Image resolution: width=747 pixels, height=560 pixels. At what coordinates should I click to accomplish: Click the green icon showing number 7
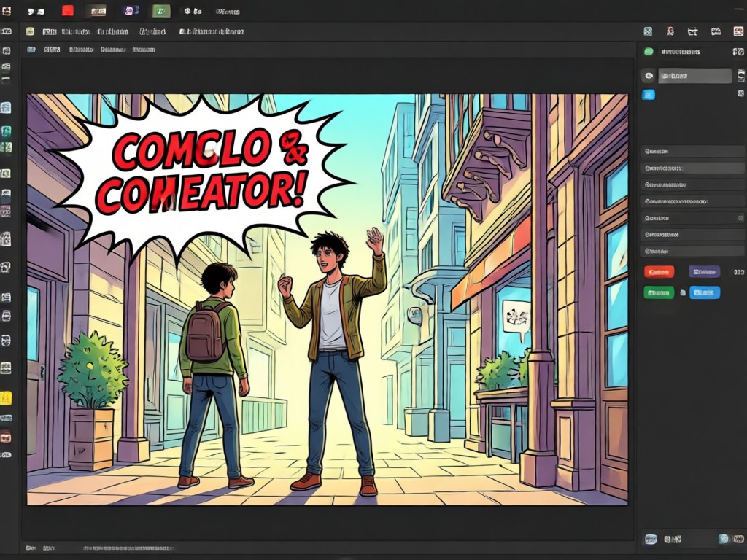[161, 11]
